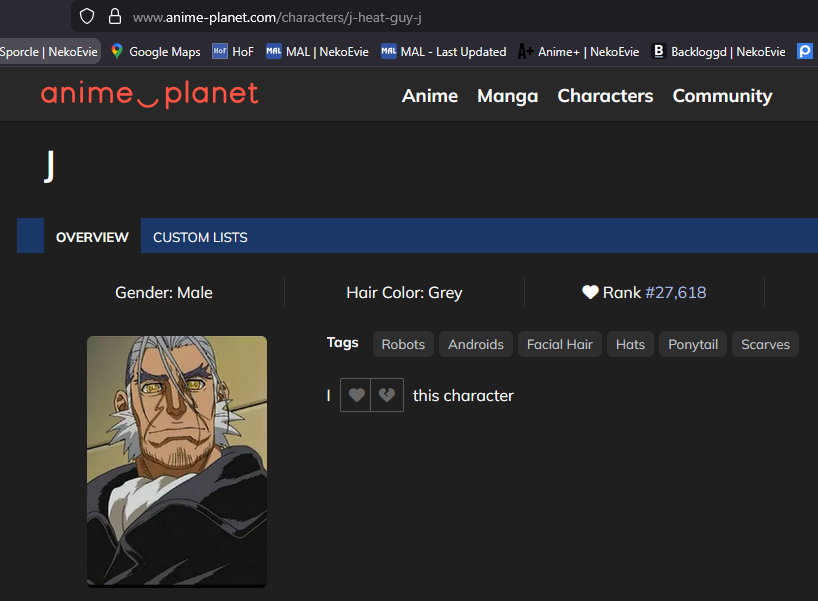Click the HoF bookmark favicon

pos(220,51)
